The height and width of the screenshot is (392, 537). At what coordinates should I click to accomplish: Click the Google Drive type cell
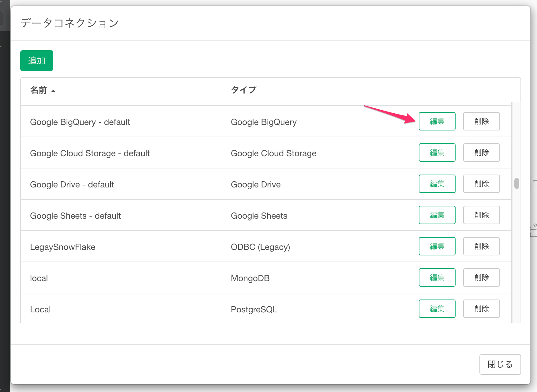point(256,185)
